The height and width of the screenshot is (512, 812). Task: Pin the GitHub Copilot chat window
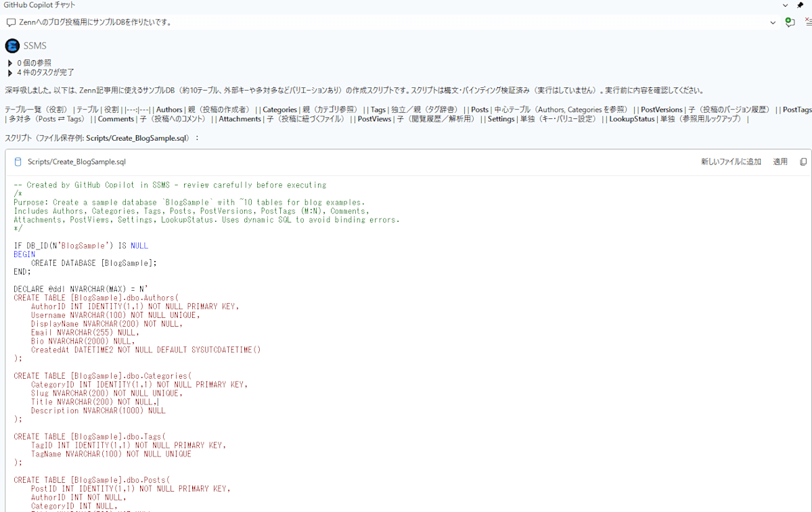click(x=800, y=5)
